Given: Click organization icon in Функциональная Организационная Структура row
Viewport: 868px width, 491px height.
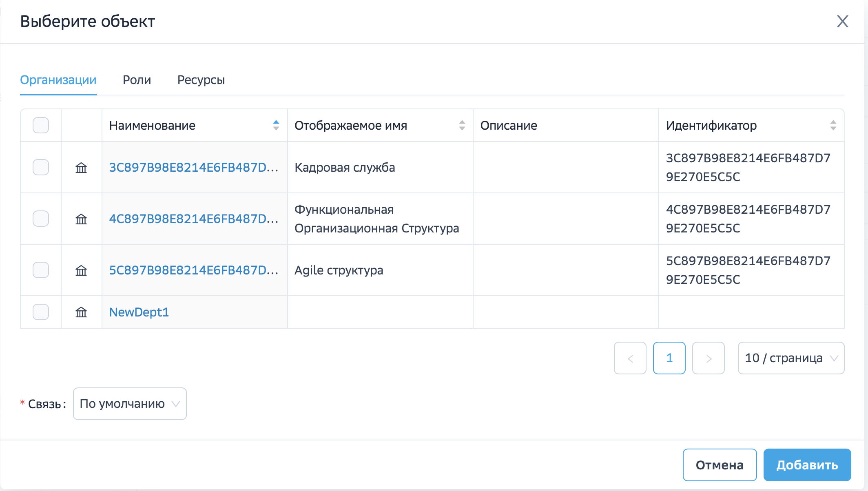Looking at the screenshot, I should [81, 219].
